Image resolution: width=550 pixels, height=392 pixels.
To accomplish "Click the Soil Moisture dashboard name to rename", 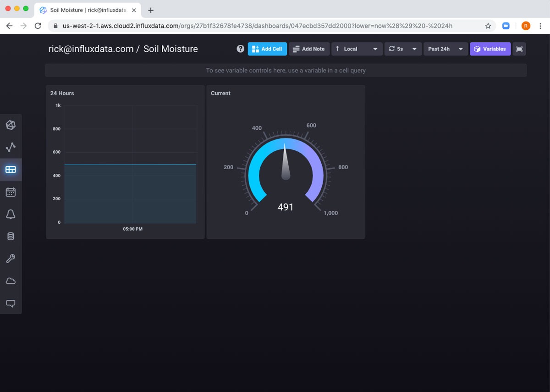I will click(x=170, y=49).
